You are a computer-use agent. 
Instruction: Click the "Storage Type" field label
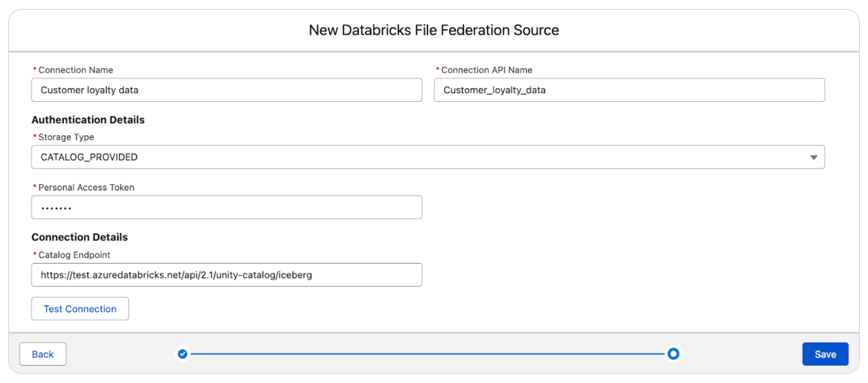[x=65, y=137]
